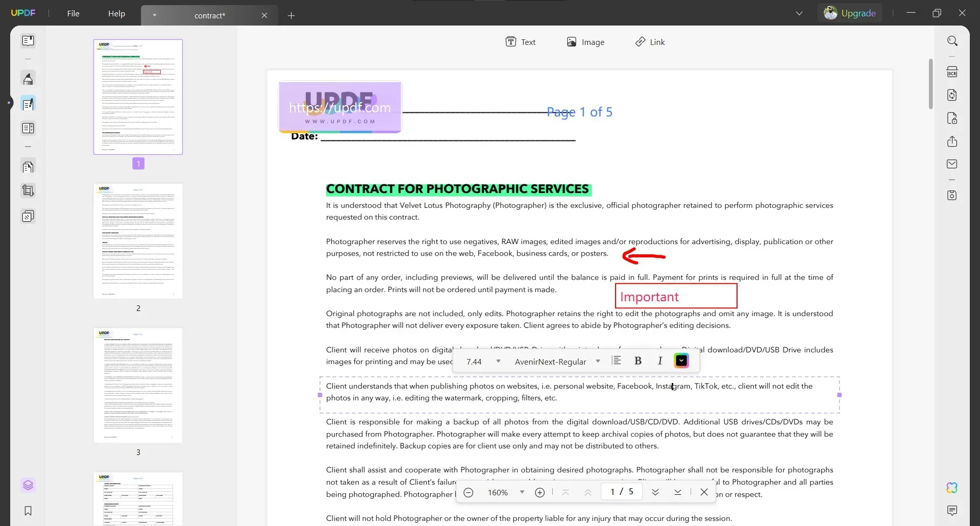
Task: Click the Date: field label
Action: pyautogui.click(x=304, y=136)
